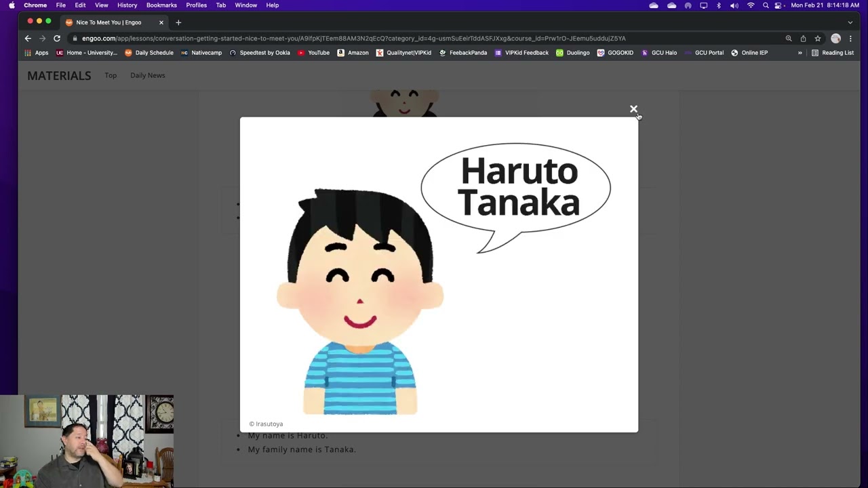The width and height of the screenshot is (868, 488).
Task: Click the Haruto Tanaka speech bubble
Action: (x=516, y=197)
